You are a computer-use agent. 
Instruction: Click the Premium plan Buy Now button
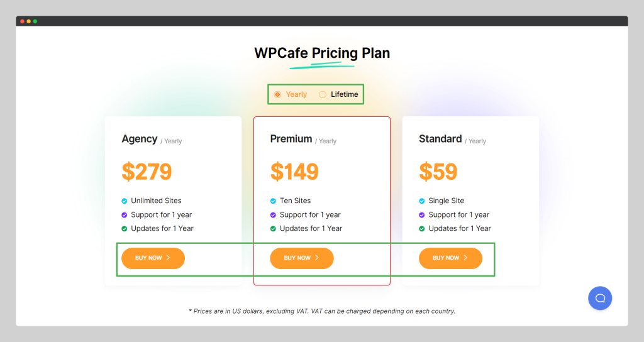coord(302,258)
